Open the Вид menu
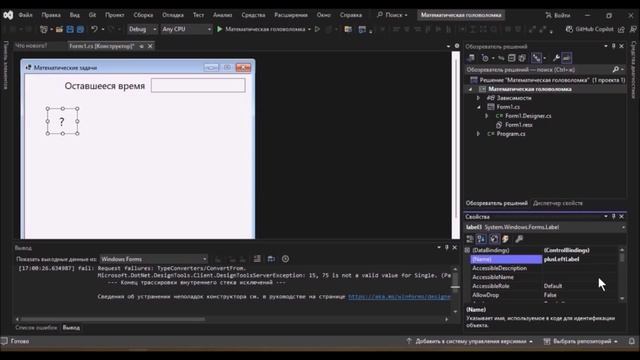The image size is (640, 360). click(x=75, y=15)
